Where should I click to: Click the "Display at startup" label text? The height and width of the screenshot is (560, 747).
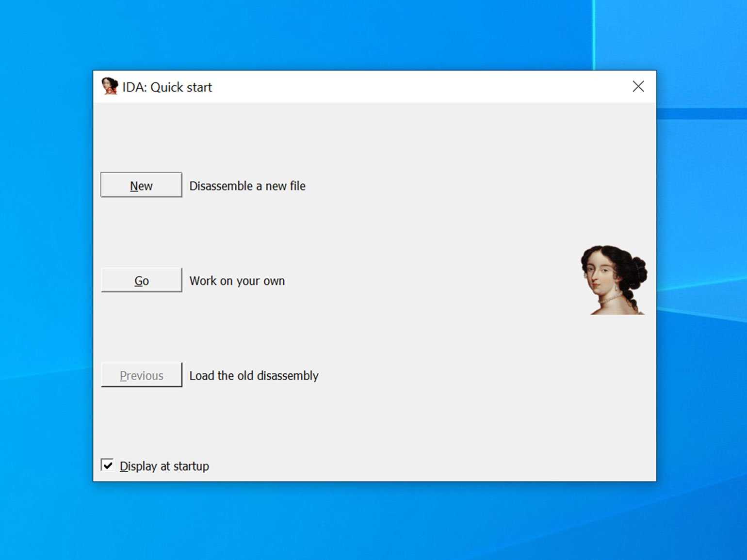coord(164,466)
